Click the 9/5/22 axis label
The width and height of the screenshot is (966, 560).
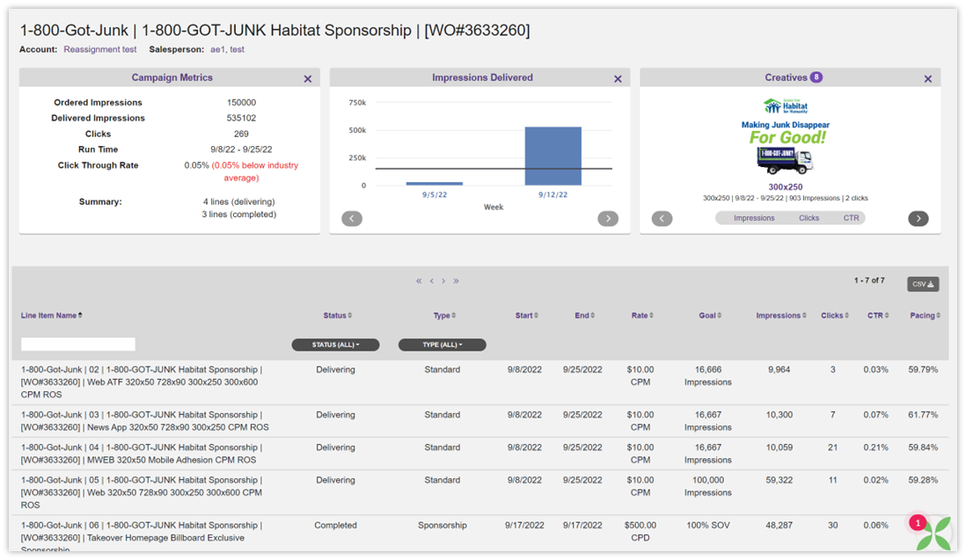(x=435, y=194)
